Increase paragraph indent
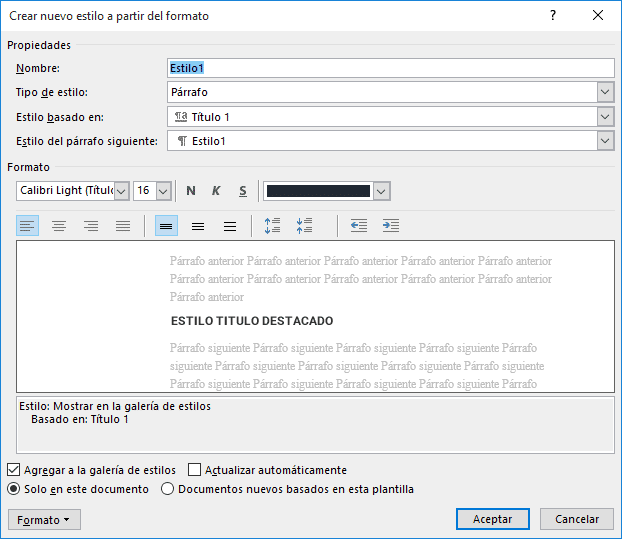622x539 pixels. tap(391, 226)
